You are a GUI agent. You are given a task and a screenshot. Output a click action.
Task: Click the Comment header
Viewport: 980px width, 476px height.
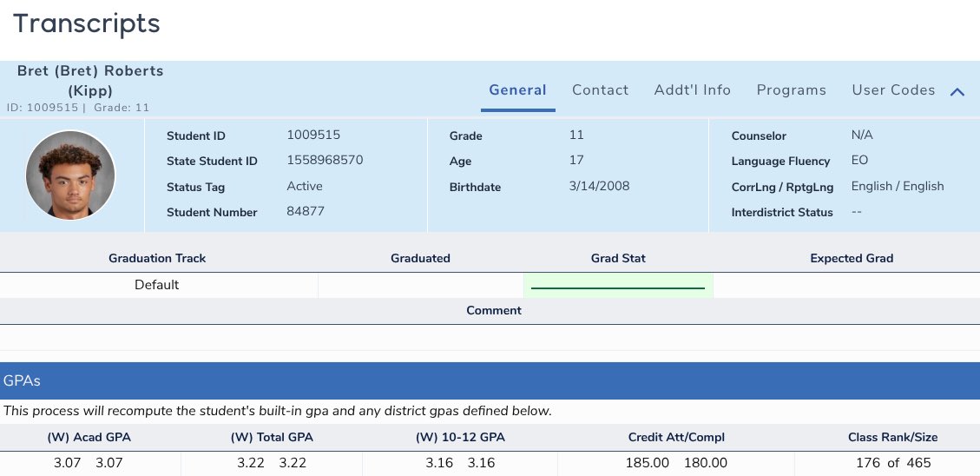(x=494, y=310)
